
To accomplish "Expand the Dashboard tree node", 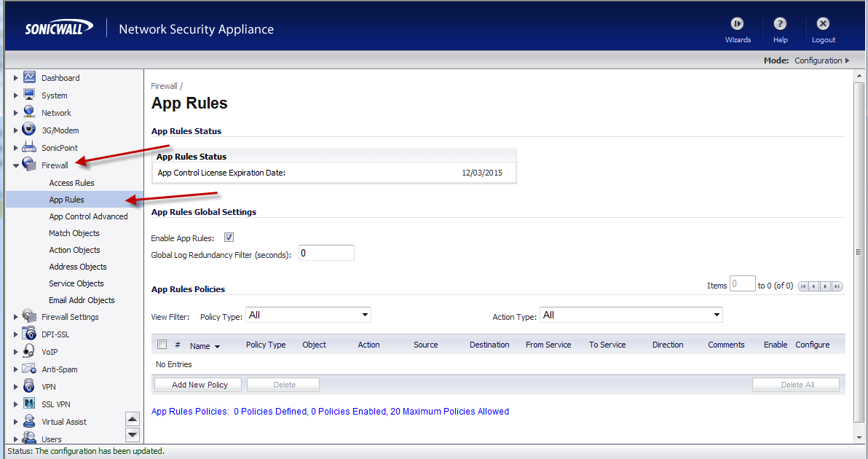I will tap(15, 78).
